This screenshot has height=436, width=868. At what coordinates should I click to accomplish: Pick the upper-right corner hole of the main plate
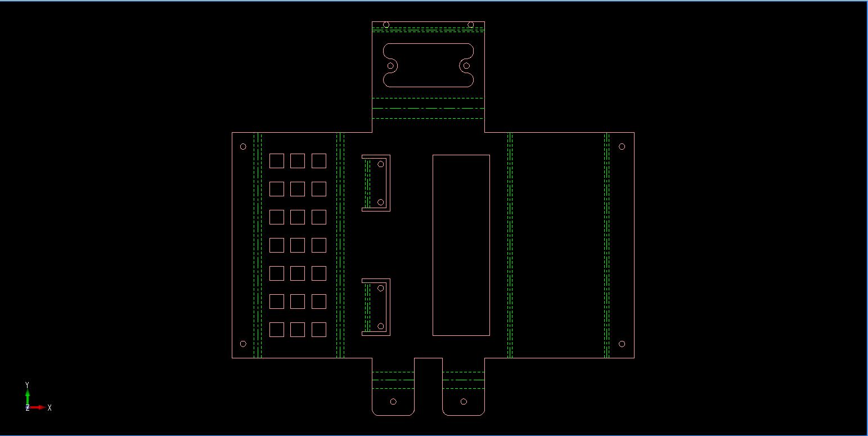tap(622, 146)
